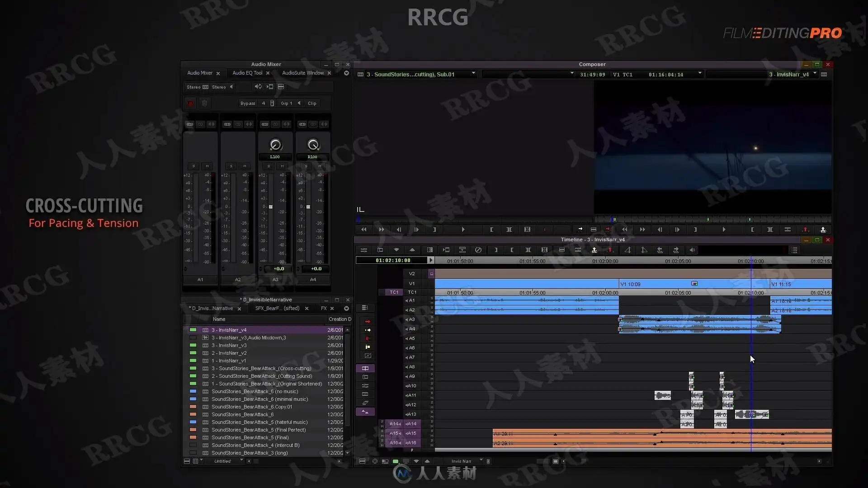Click red segment mode arrow in timeline palette
868x488 pixels.
point(368,321)
